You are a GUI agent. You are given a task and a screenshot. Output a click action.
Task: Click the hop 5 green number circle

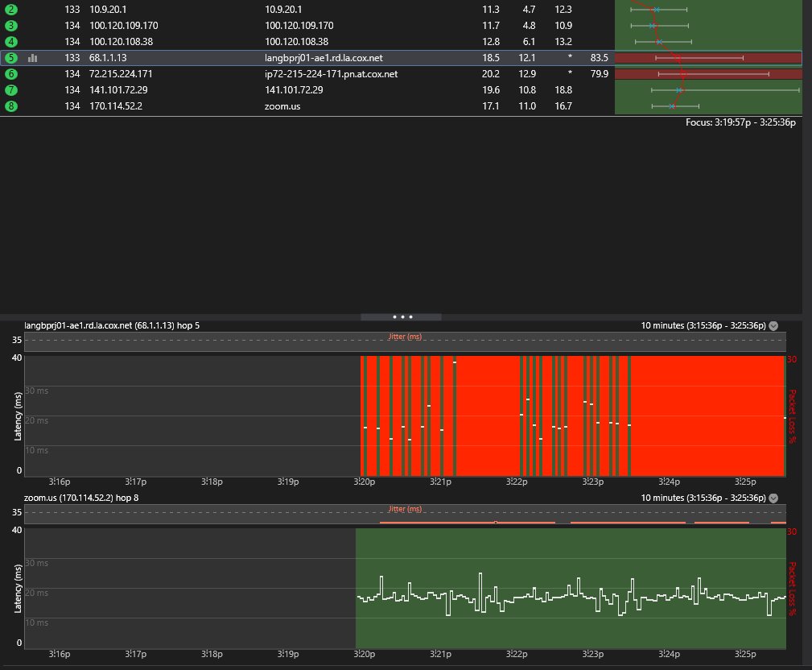(x=11, y=57)
